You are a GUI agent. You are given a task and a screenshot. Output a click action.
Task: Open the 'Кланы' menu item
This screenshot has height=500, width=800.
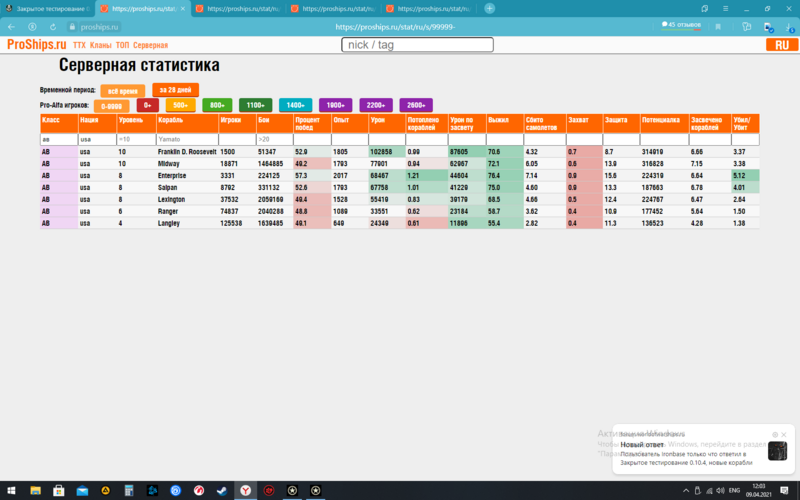tap(100, 45)
